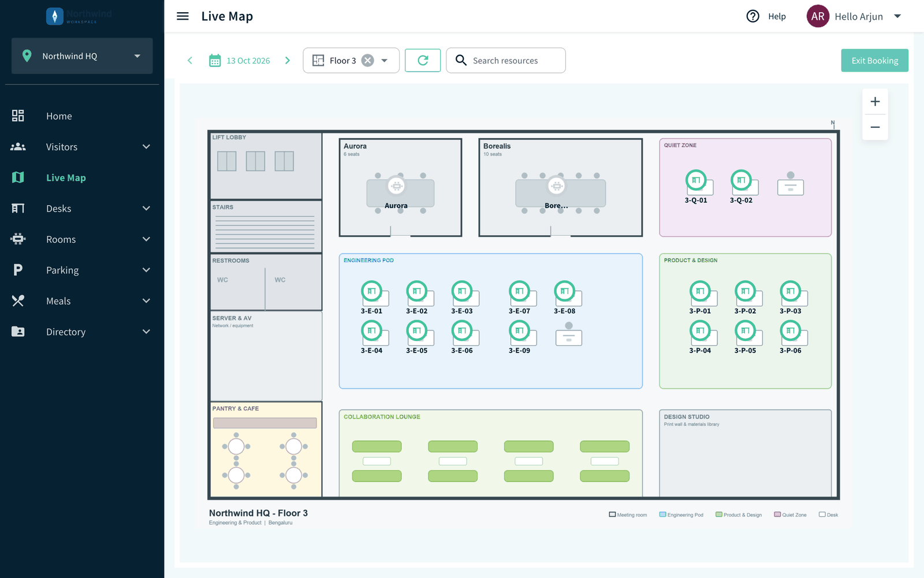The width and height of the screenshot is (924, 578).
Task: Select occupied desk beside 3-E-09
Action: coord(569,335)
